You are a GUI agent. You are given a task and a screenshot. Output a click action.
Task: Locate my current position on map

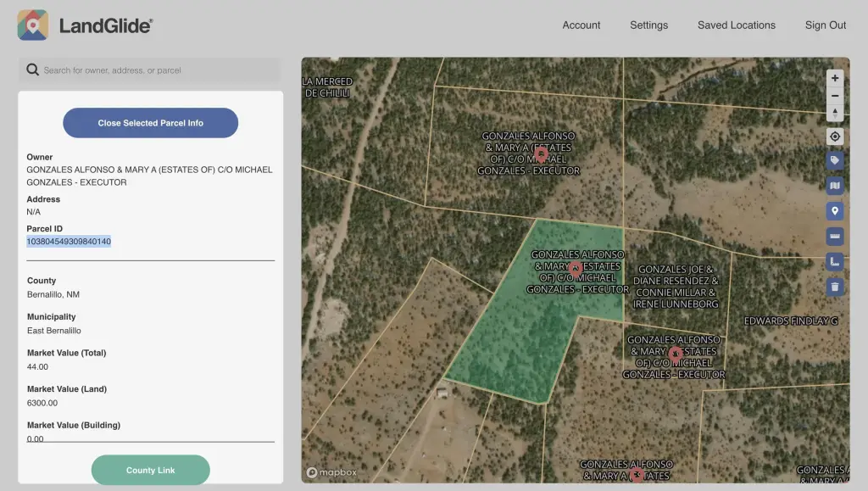tap(835, 137)
